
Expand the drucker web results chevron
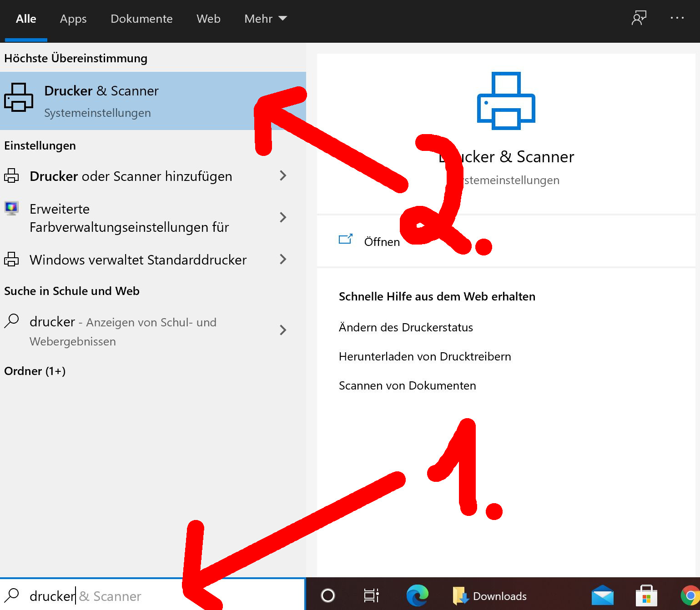pyautogui.click(x=283, y=330)
